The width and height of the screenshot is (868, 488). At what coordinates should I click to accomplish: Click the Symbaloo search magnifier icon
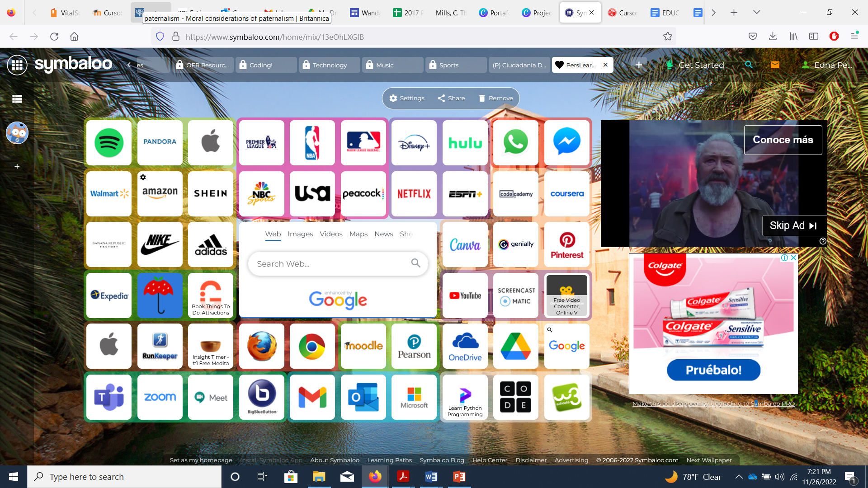coord(749,65)
